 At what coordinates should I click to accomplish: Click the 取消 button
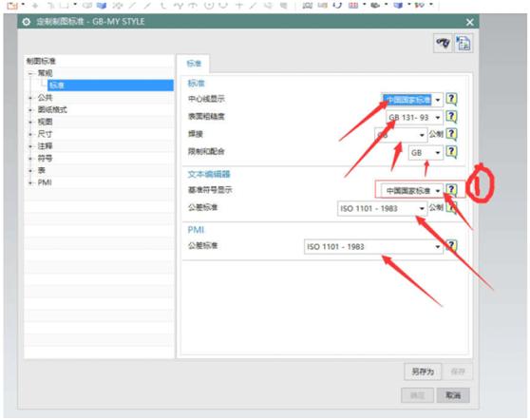(453, 395)
